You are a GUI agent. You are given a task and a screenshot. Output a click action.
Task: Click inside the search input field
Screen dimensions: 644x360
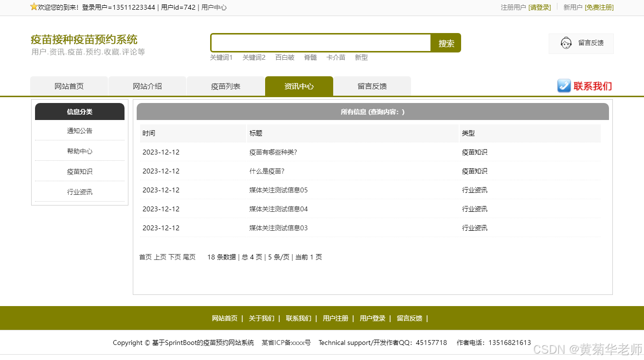coord(320,43)
